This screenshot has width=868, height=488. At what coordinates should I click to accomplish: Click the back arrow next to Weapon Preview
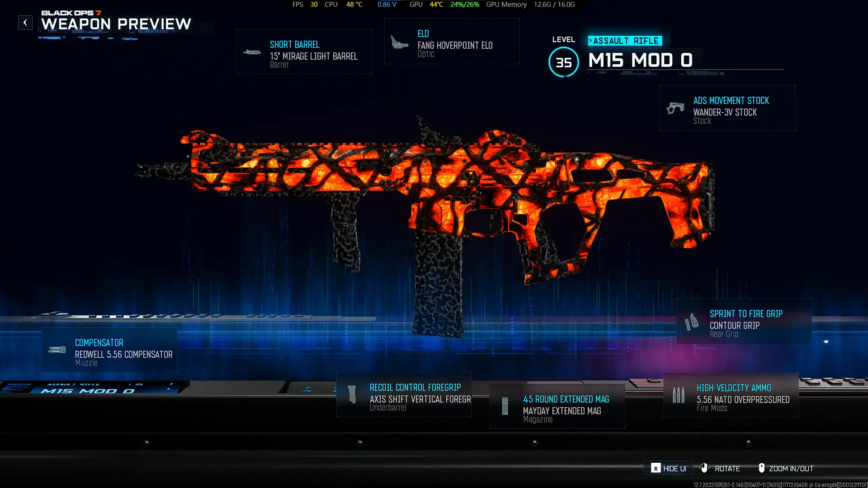(25, 23)
